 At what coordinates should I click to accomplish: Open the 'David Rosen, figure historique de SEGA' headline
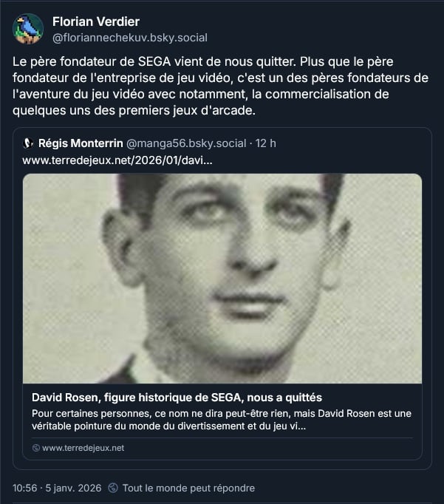[x=177, y=398]
